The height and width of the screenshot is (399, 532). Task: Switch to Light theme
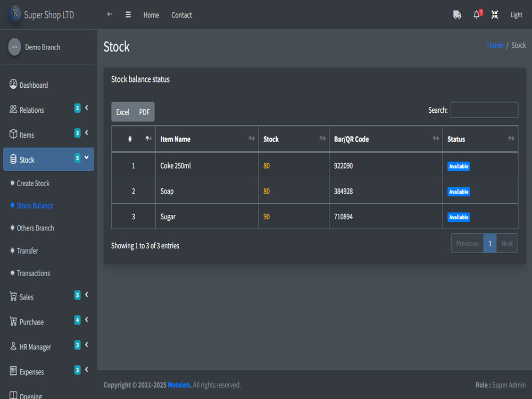click(x=516, y=15)
